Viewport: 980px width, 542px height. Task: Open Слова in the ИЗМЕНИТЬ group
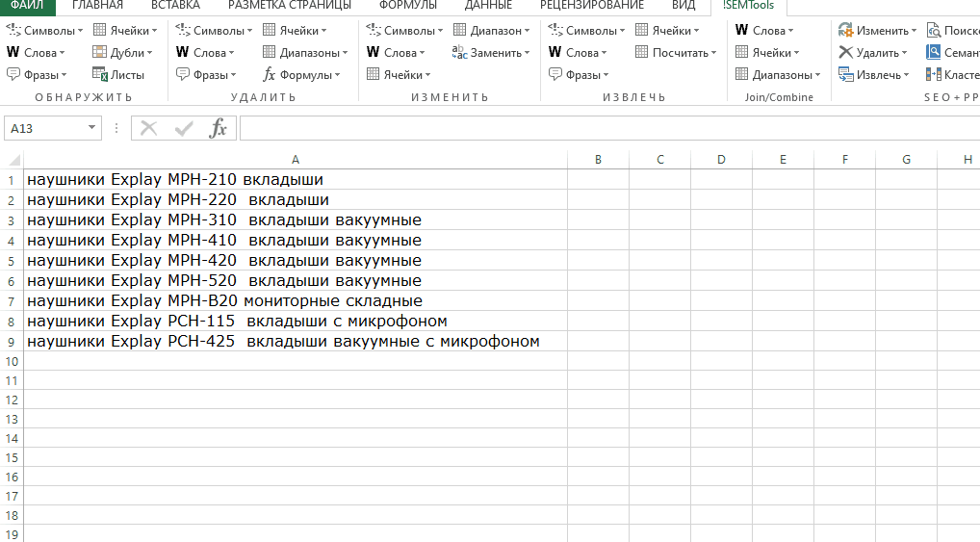pyautogui.click(x=396, y=53)
